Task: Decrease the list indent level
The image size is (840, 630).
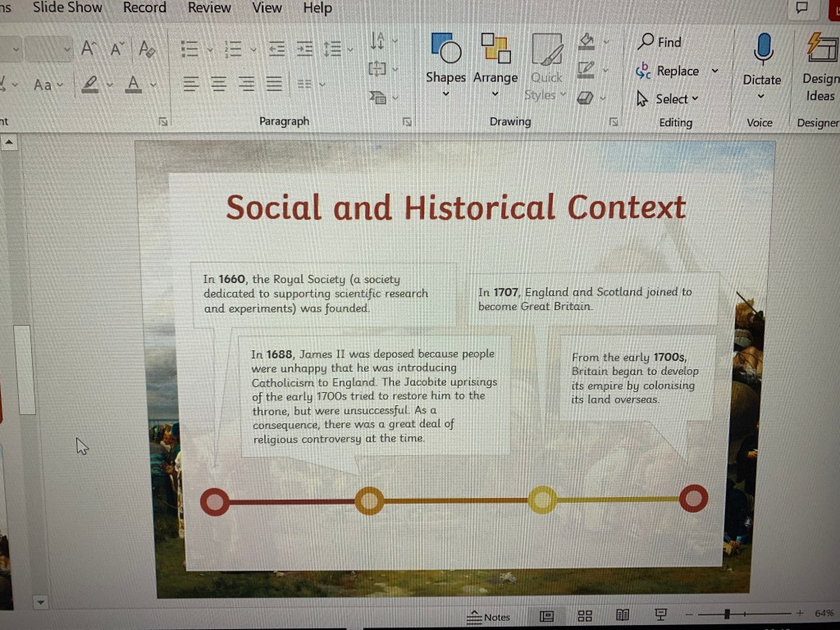Action: tap(277, 49)
